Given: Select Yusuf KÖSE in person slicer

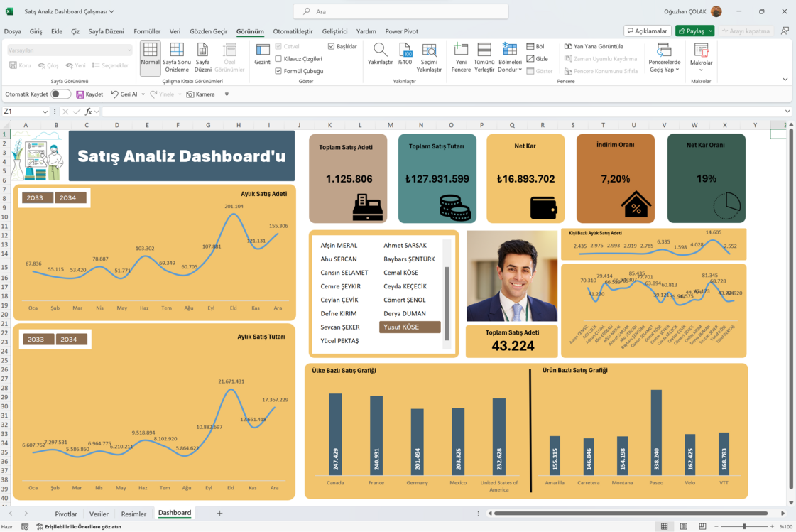Looking at the screenshot, I should (410, 327).
